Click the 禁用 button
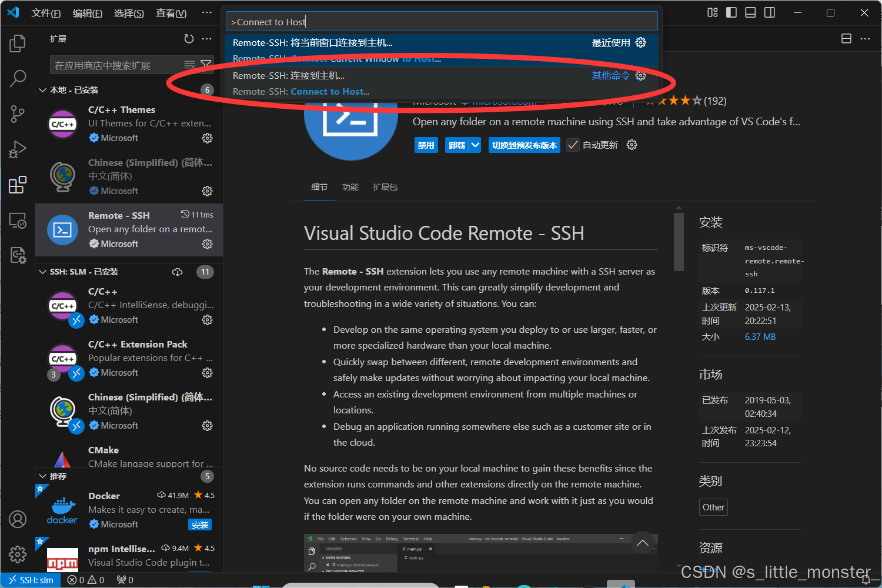The image size is (882, 588). (x=426, y=145)
